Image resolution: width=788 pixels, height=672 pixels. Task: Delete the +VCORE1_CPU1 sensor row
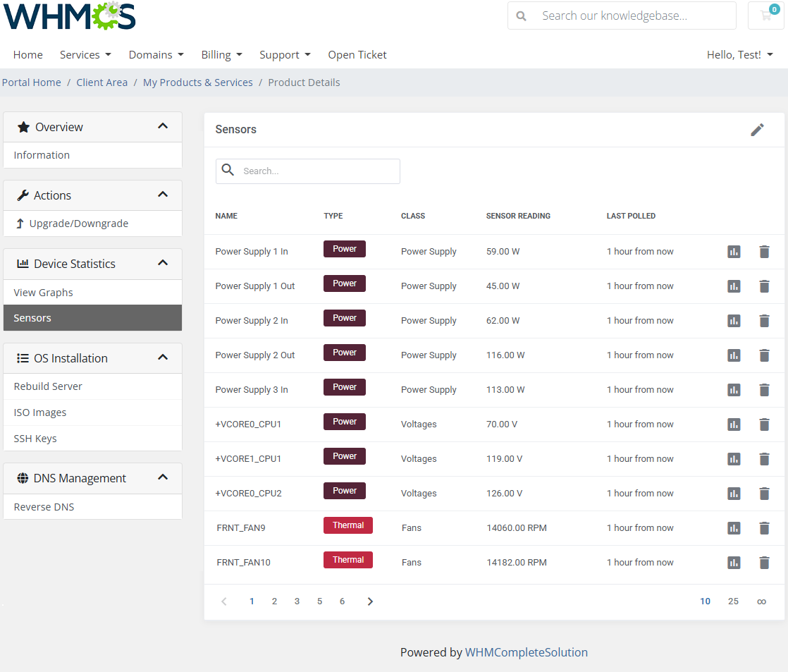tap(764, 459)
